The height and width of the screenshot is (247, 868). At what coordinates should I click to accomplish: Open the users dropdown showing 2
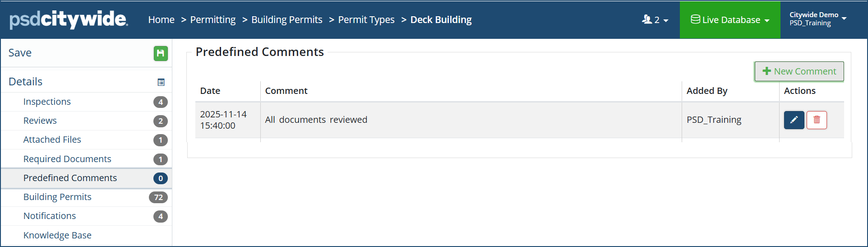[x=655, y=20]
